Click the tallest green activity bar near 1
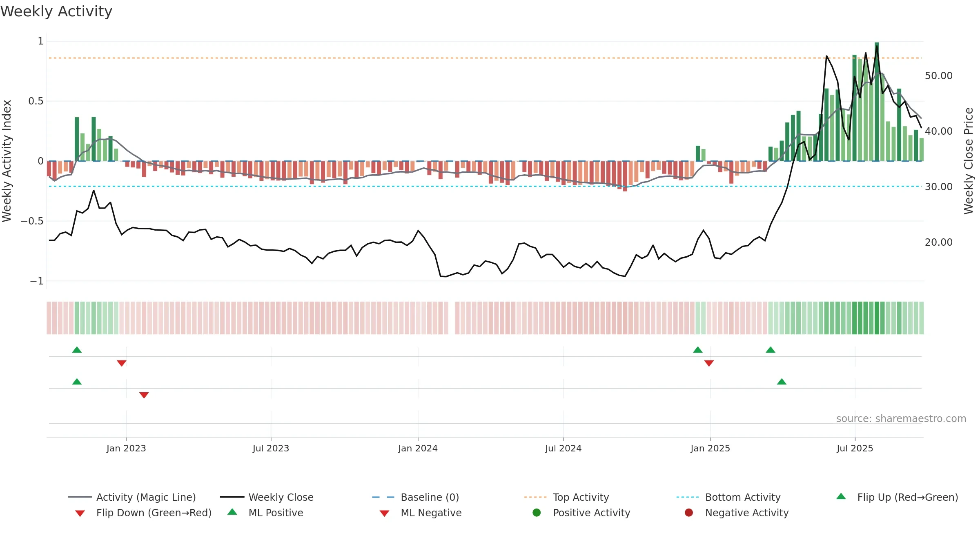Screen dimensions: 980x551 point(877,102)
